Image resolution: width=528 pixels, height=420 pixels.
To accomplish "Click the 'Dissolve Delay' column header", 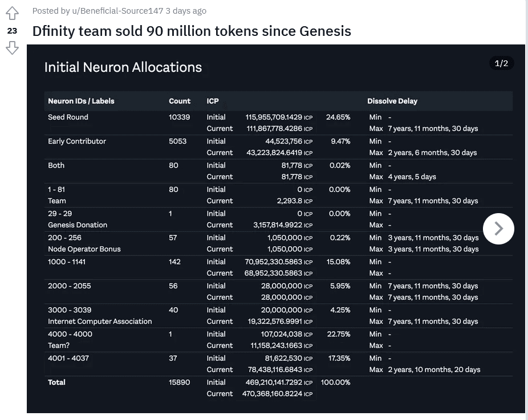I will [x=392, y=101].
